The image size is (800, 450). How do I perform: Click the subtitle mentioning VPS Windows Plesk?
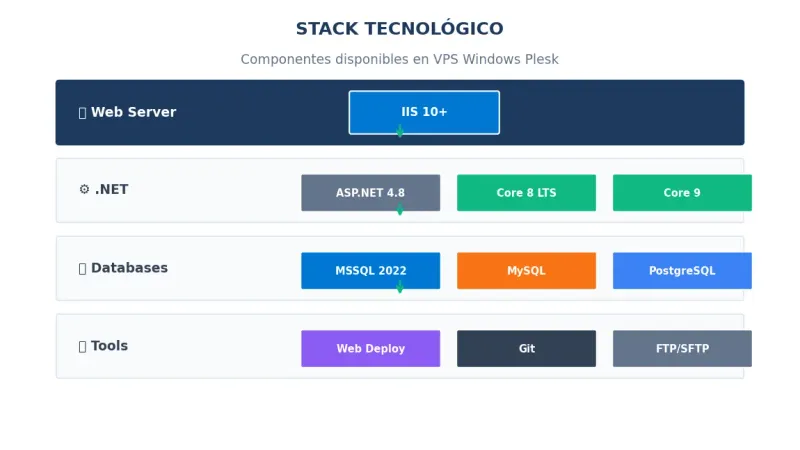click(399, 59)
